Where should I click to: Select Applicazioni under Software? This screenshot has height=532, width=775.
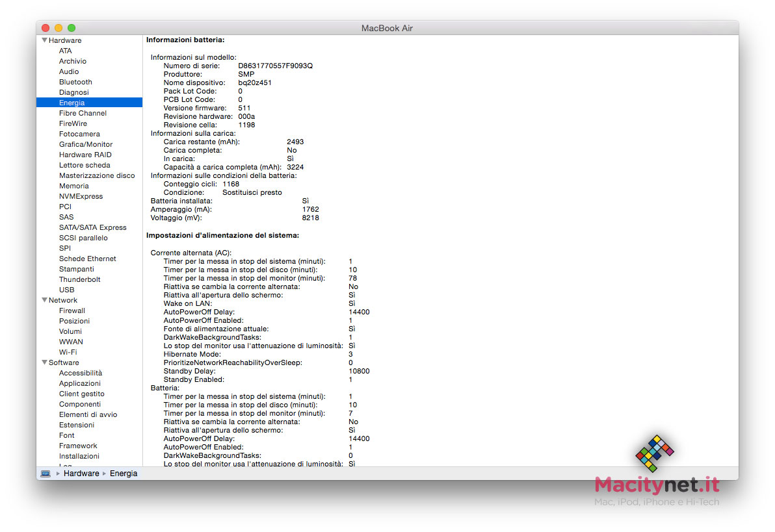pyautogui.click(x=80, y=383)
